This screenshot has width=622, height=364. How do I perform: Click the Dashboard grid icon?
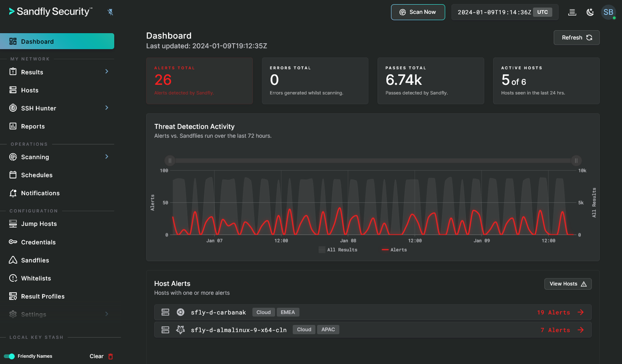tap(13, 41)
